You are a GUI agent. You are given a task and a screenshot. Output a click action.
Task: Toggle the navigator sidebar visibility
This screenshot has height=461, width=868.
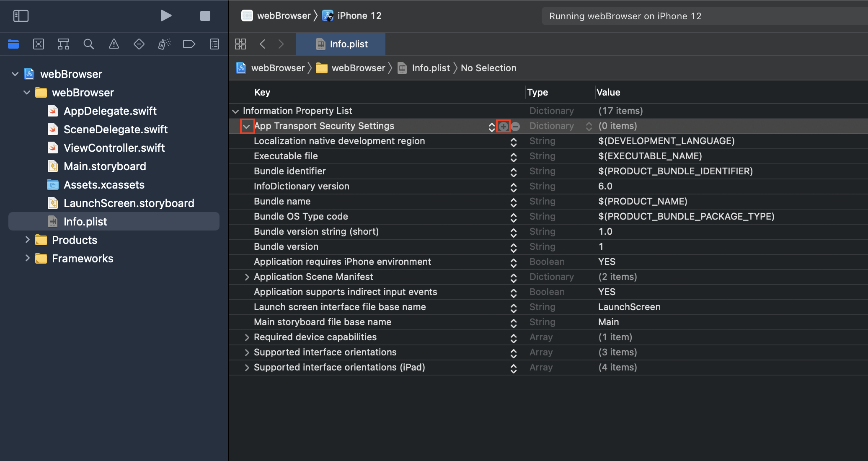pyautogui.click(x=21, y=16)
